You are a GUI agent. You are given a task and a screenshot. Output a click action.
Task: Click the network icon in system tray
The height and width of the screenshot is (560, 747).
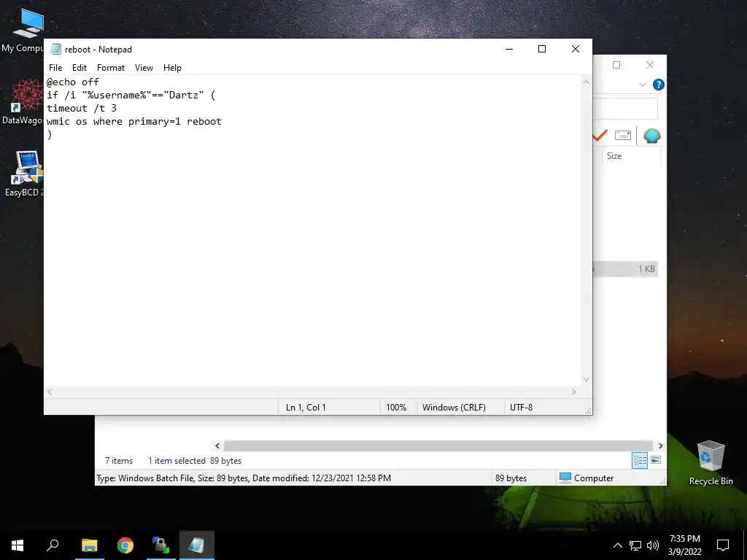pyautogui.click(x=635, y=545)
